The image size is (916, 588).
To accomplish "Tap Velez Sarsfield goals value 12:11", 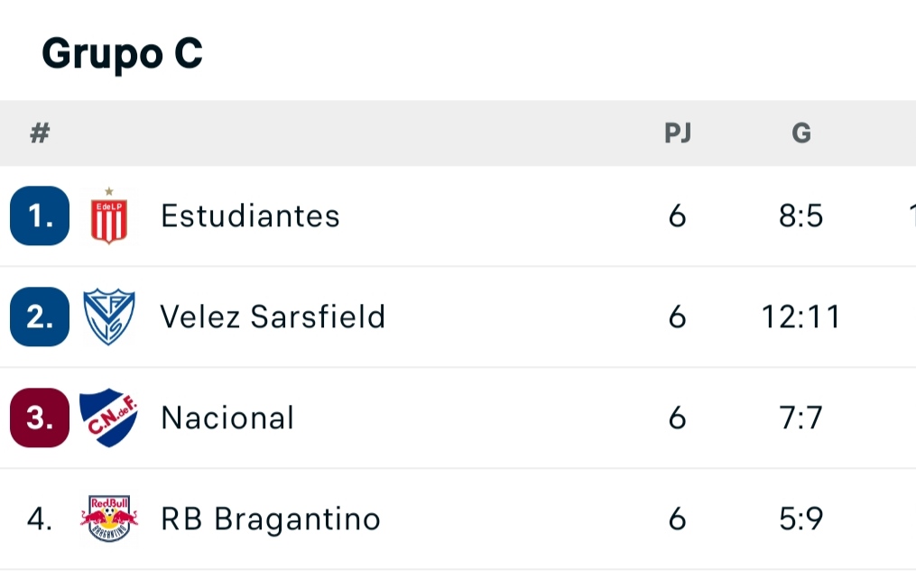I will pyautogui.click(x=800, y=317).
